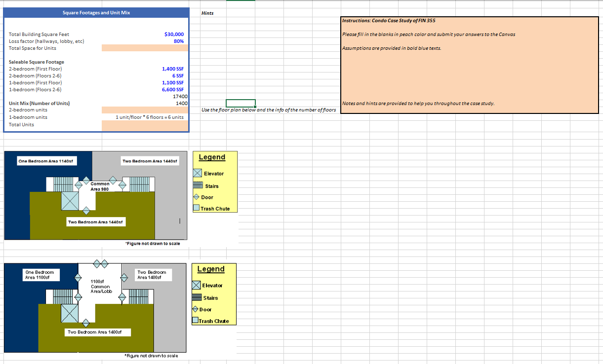Select the Door icon in the upper Legend

click(197, 197)
